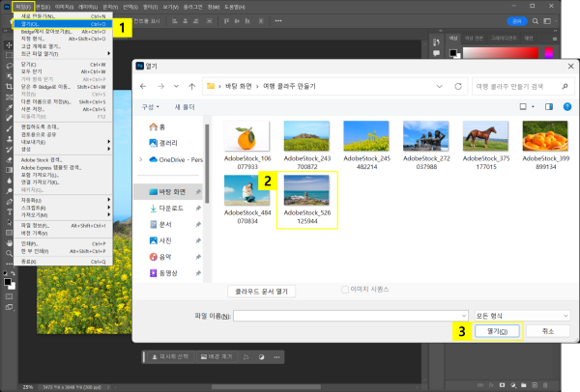Click the 배경 제거 button in task bar

[x=217, y=357]
